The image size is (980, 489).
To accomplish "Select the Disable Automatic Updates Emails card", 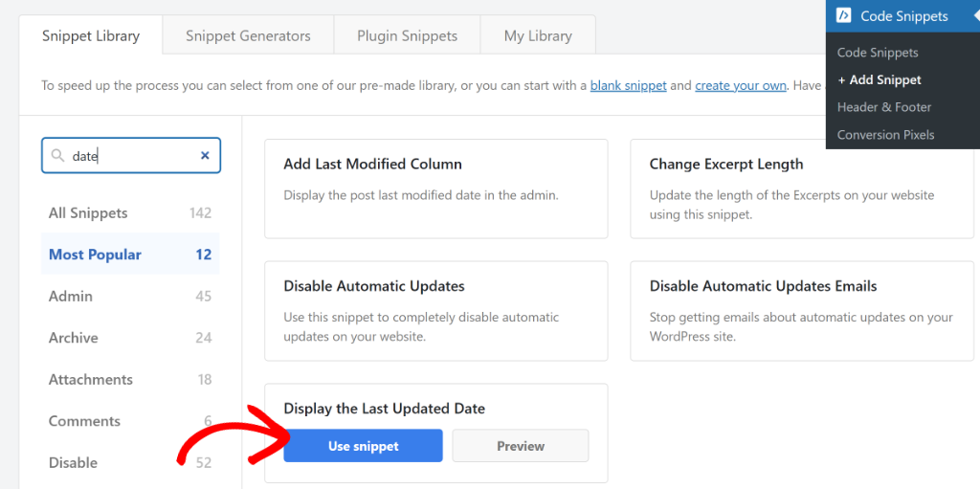I will (x=801, y=310).
